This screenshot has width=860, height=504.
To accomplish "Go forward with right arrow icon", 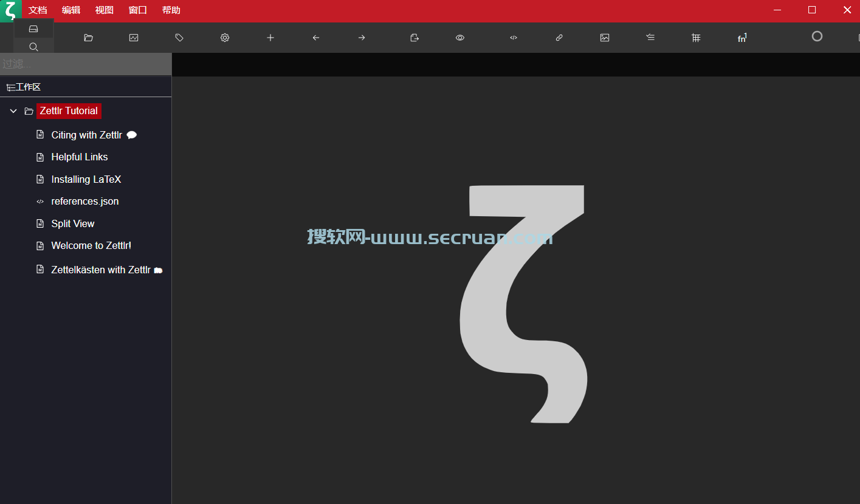I will click(x=362, y=38).
